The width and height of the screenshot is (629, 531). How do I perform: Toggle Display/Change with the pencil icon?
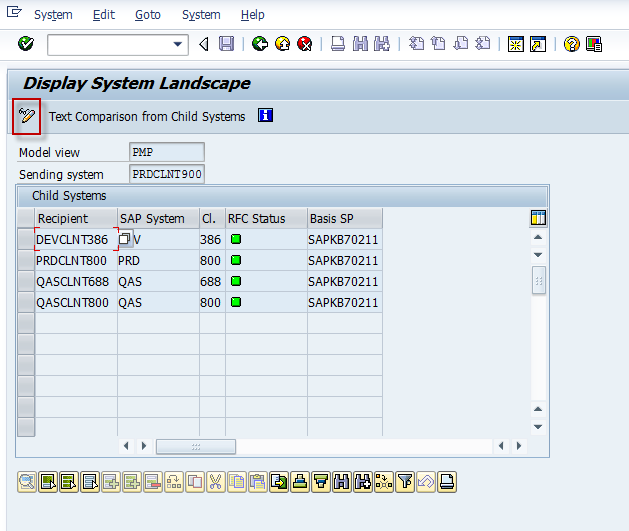[26, 116]
